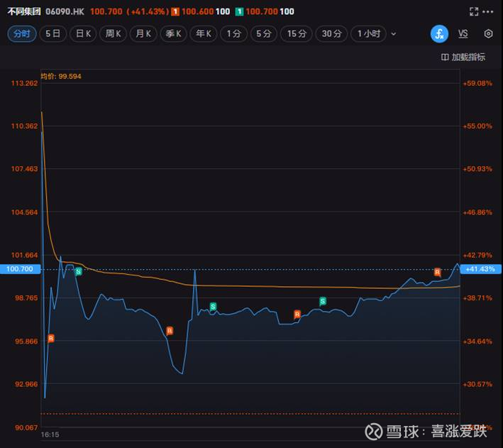
Task: Open the VS compare tool
Action: coord(463,33)
